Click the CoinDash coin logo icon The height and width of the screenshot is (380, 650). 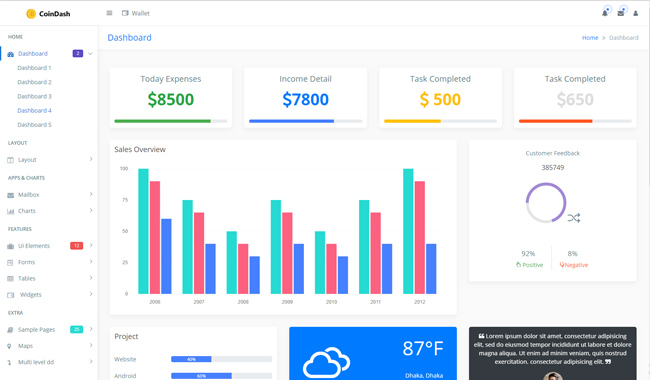point(31,14)
